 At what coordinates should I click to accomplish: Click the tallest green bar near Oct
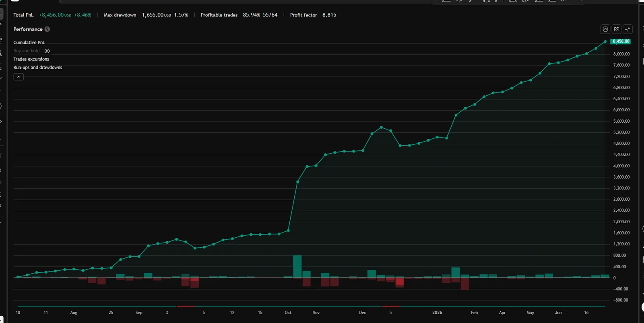pyautogui.click(x=297, y=267)
